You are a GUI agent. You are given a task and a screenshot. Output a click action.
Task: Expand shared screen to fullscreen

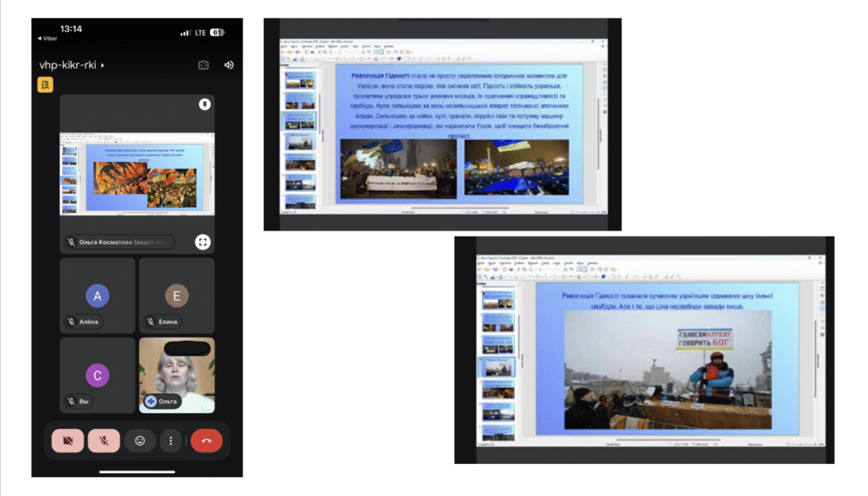tap(203, 242)
